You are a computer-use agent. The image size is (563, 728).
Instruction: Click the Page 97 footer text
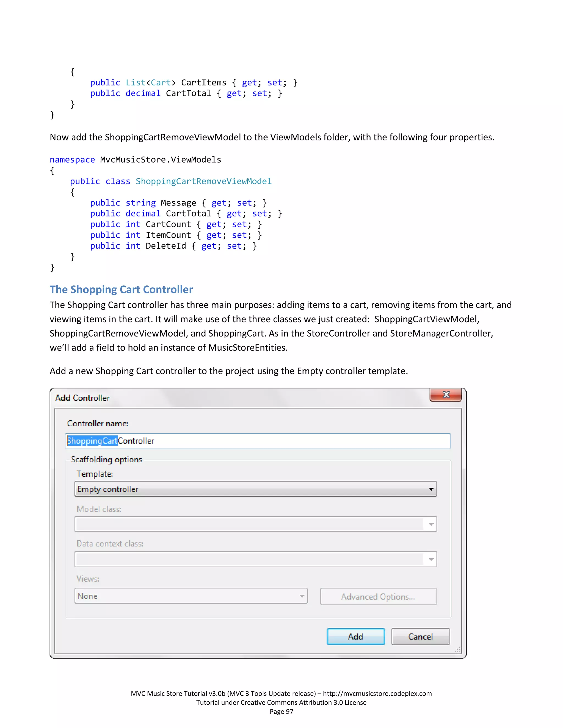tap(281, 711)
